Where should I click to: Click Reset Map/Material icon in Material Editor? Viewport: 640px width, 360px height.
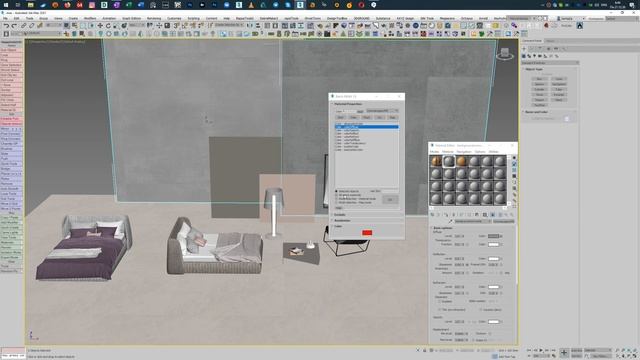[453, 214]
